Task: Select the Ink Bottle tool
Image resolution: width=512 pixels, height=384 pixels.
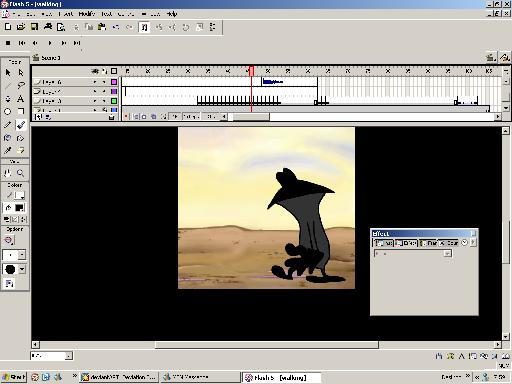Action: click(8, 138)
